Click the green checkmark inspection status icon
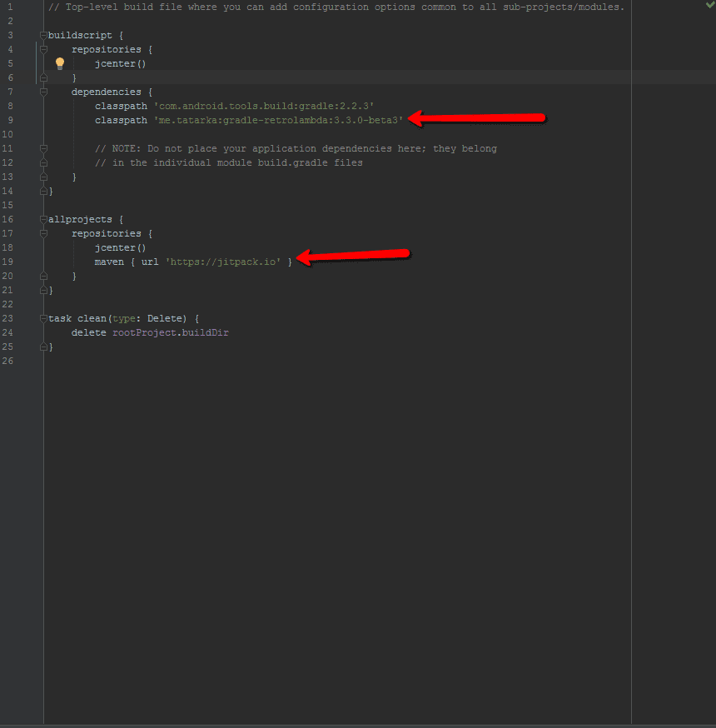 709,6
